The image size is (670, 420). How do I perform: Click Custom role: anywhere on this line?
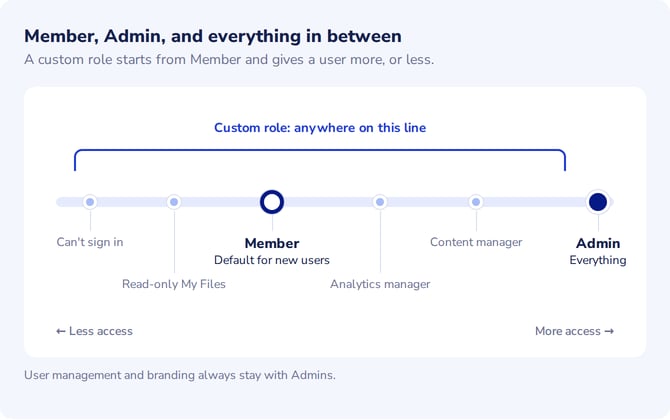click(320, 128)
